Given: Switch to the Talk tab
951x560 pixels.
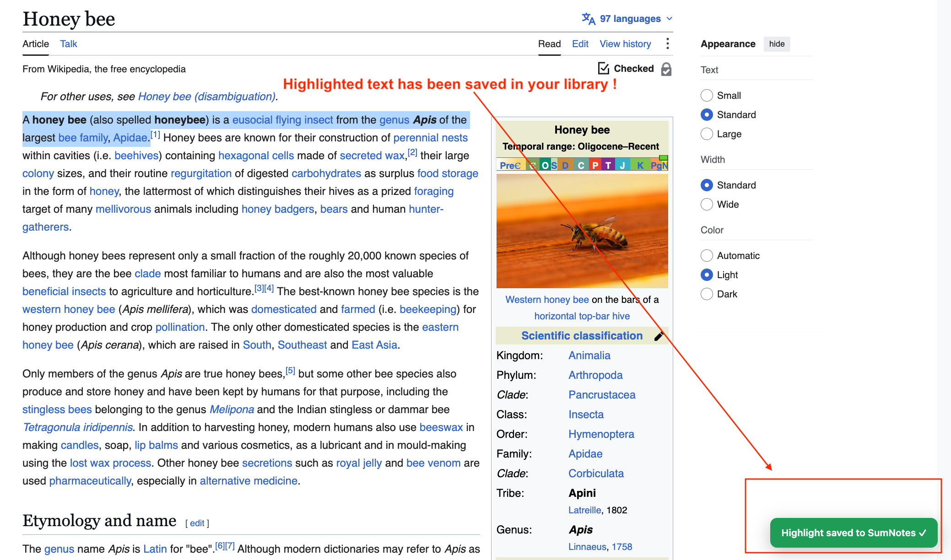Looking at the screenshot, I should coord(69,44).
